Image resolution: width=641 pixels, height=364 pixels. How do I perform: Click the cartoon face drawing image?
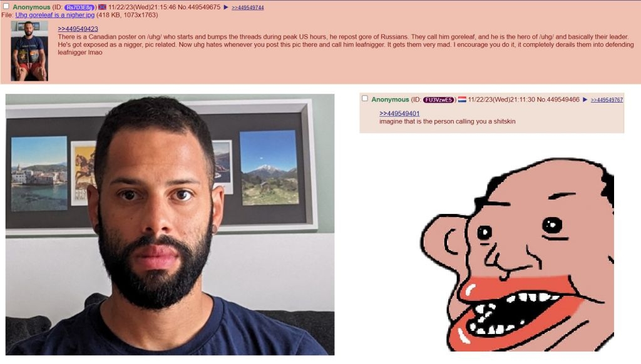pos(517,254)
